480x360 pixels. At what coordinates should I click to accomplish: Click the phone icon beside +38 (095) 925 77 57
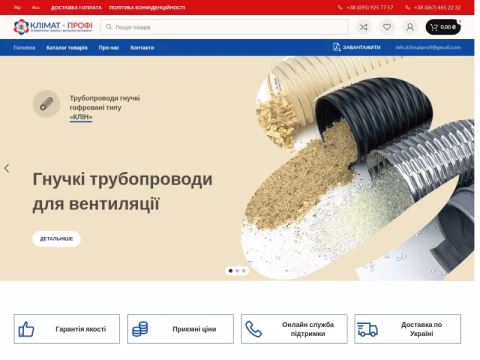(x=340, y=7)
